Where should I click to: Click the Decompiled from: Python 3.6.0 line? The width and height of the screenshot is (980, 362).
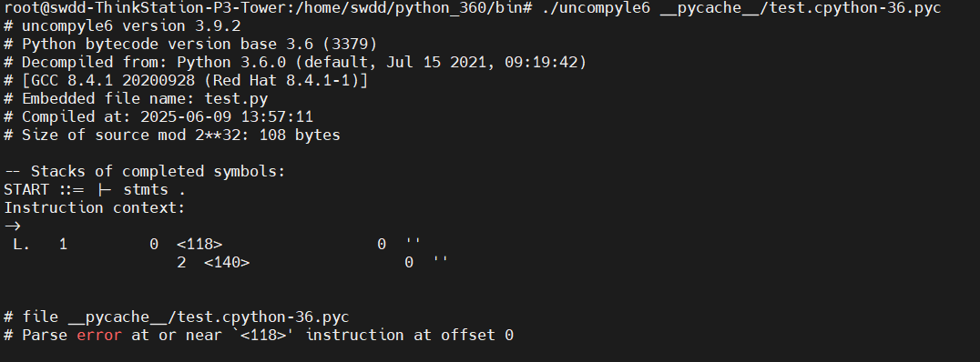point(295,63)
